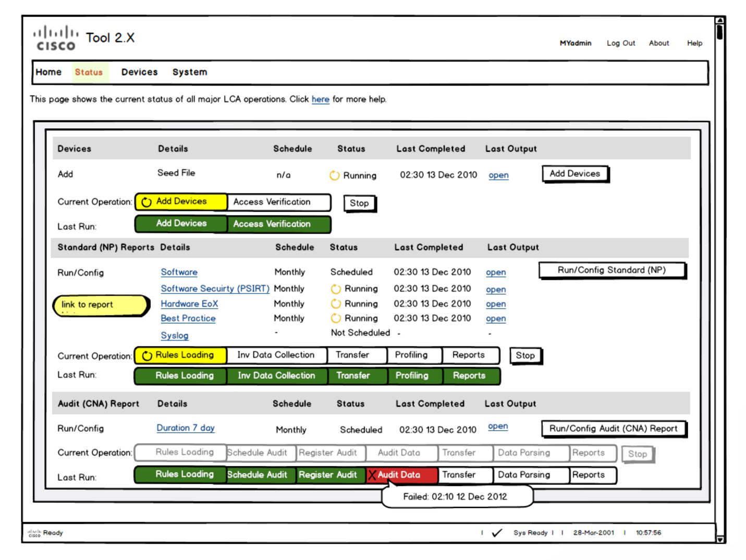Image resolution: width=746 pixels, height=560 pixels.
Task: Click last run green Register Audit step
Action: (x=331, y=475)
